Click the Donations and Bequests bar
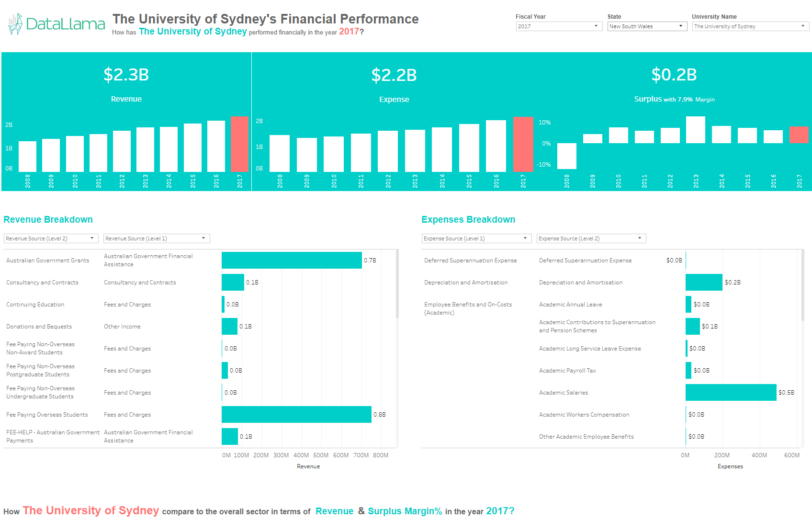Viewport: 812px width, 532px height. coord(229,327)
